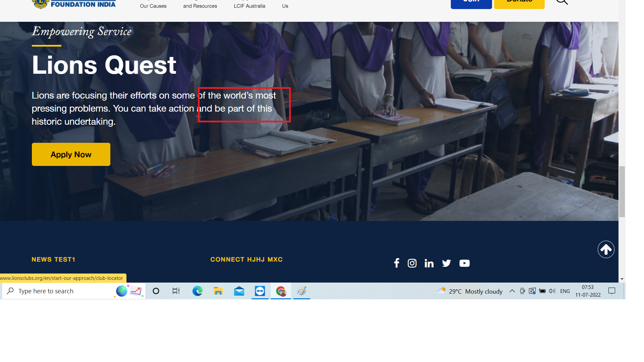Click the Apply Now button
644x362 pixels.
71,154
